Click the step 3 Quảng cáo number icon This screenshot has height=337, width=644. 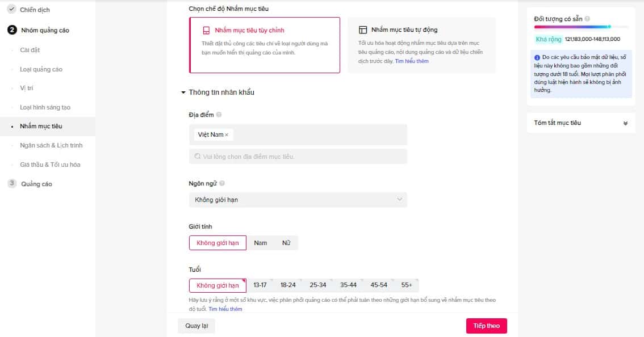pyautogui.click(x=11, y=184)
